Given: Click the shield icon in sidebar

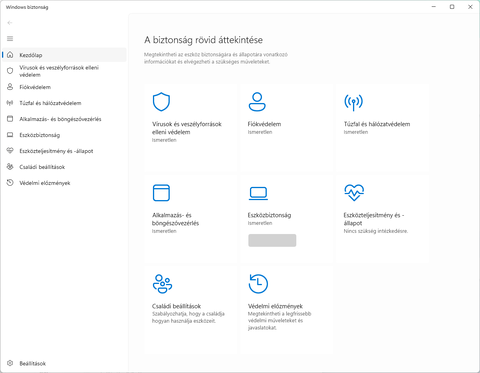Looking at the screenshot, I should tap(10, 71).
